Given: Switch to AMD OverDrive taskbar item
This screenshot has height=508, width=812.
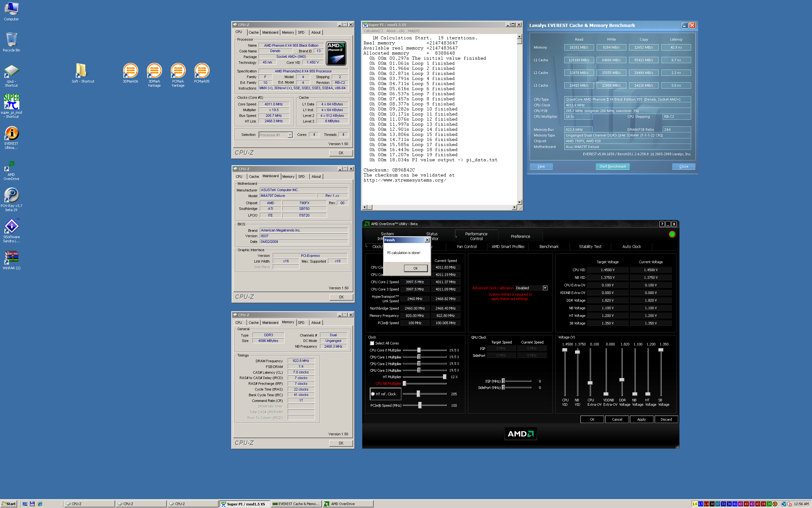Looking at the screenshot, I should click(348, 504).
